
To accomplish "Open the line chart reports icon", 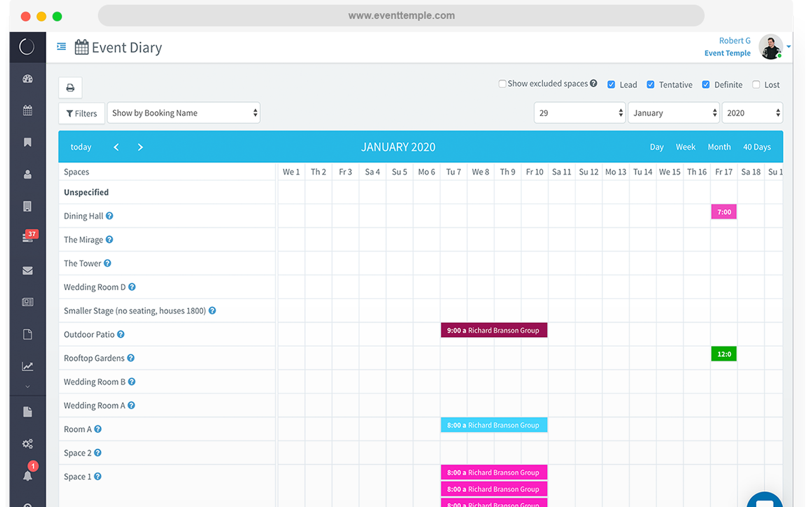I will pos(27,366).
